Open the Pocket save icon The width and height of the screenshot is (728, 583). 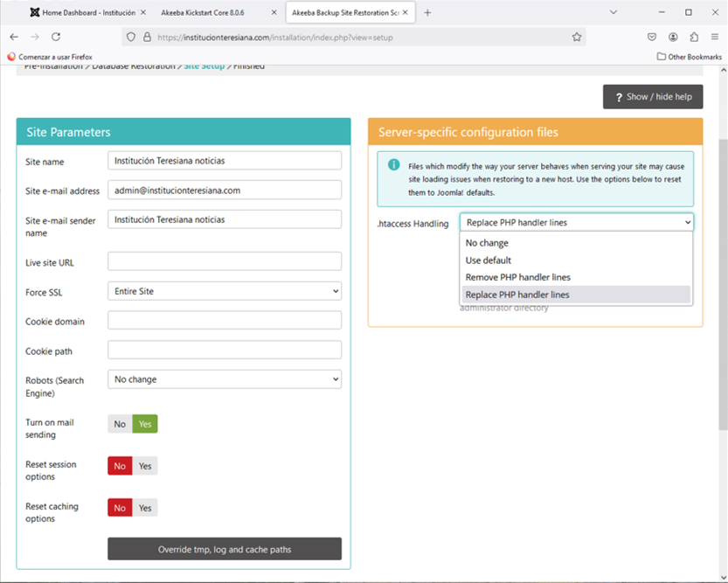652,37
